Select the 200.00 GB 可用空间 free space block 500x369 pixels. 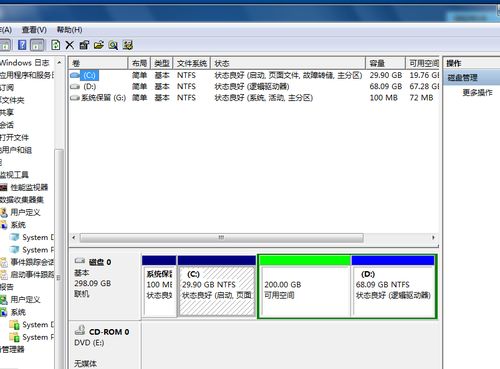(305, 286)
